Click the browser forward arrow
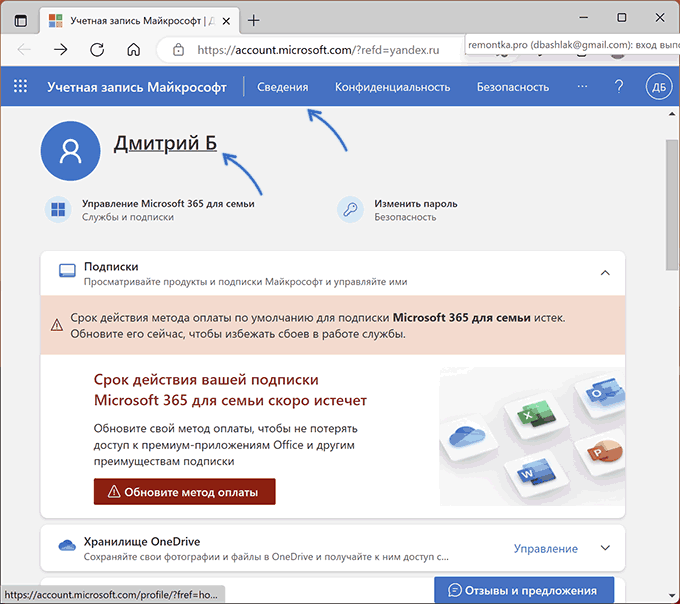Viewport: 680px width, 604px height. [61, 50]
